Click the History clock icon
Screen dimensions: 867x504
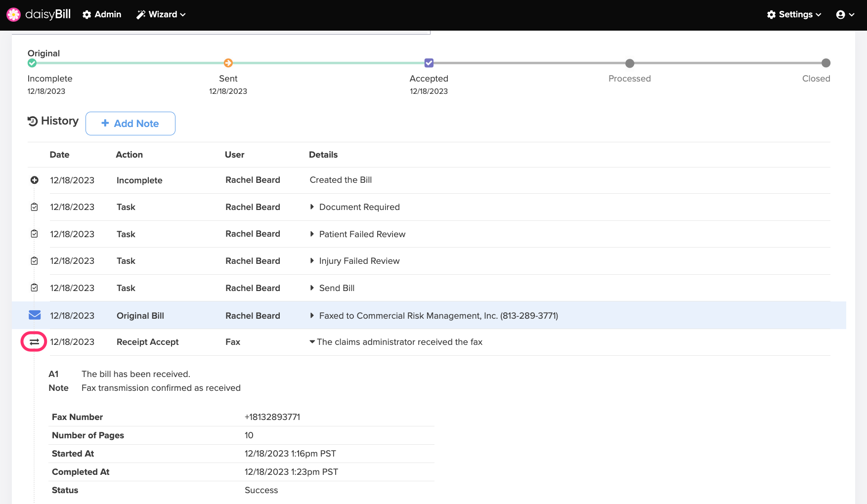33,121
